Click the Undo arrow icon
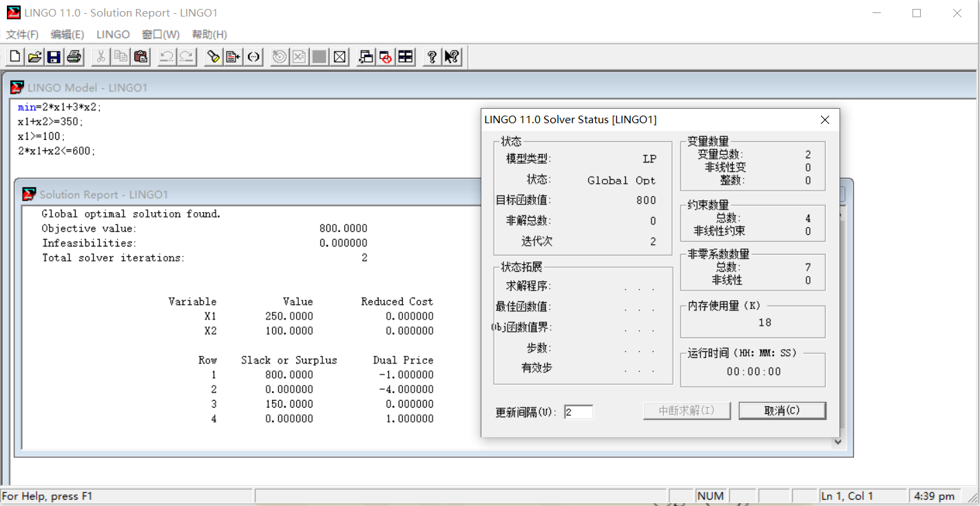The image size is (980, 506). click(167, 57)
